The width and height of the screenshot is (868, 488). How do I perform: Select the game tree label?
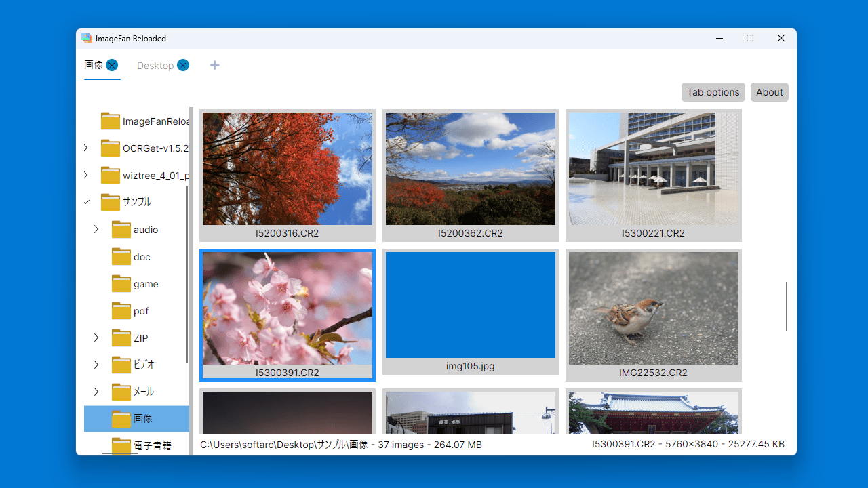pyautogui.click(x=146, y=284)
